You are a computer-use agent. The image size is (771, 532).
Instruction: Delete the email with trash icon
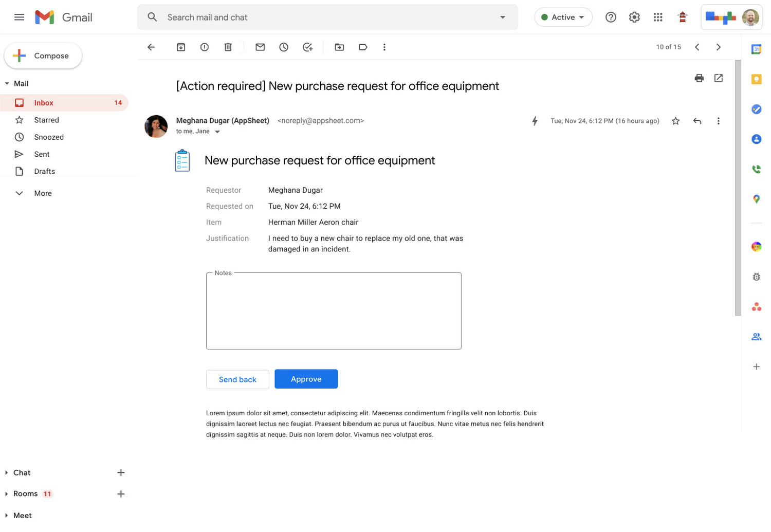tap(228, 47)
